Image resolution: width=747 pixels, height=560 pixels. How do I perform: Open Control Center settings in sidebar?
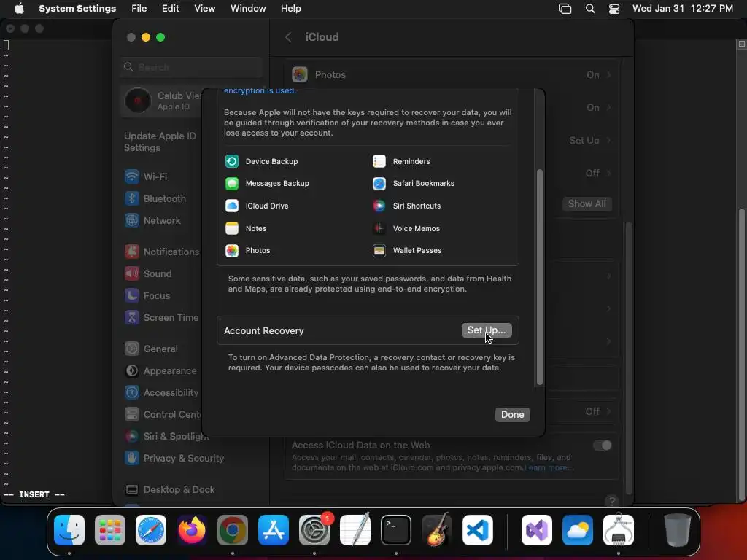tap(162, 414)
